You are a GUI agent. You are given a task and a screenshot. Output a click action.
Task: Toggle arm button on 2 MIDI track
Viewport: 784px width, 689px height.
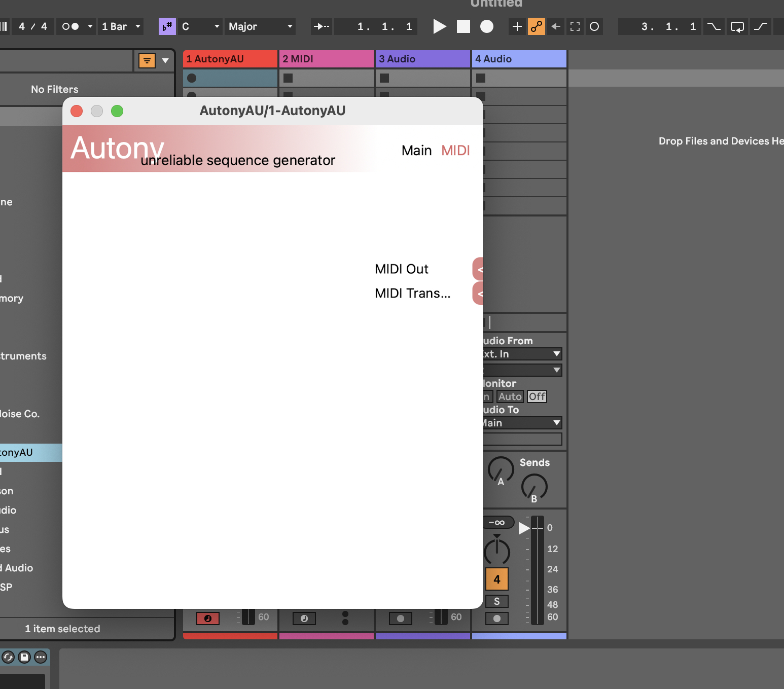[x=304, y=619]
